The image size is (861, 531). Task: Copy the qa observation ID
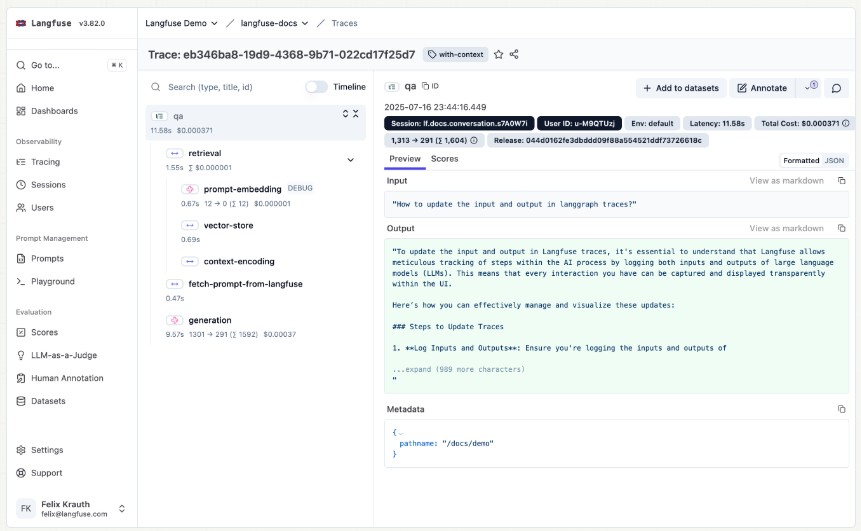point(430,86)
